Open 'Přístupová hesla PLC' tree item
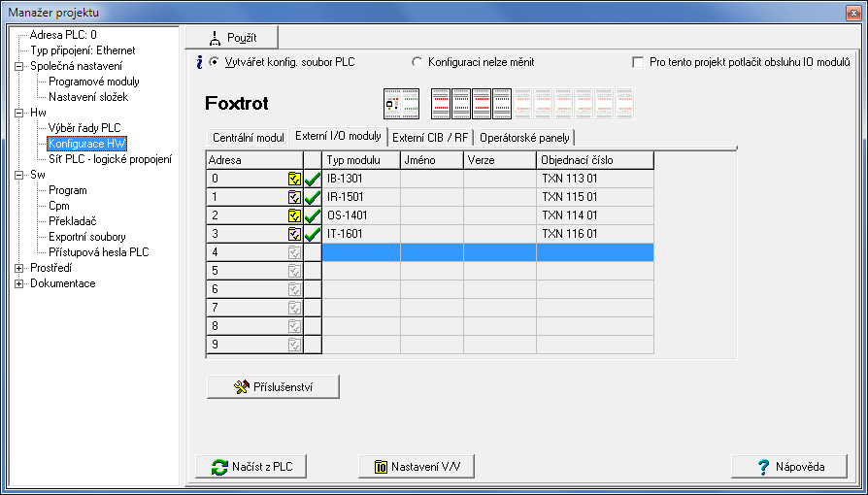868x495 pixels. click(x=98, y=252)
